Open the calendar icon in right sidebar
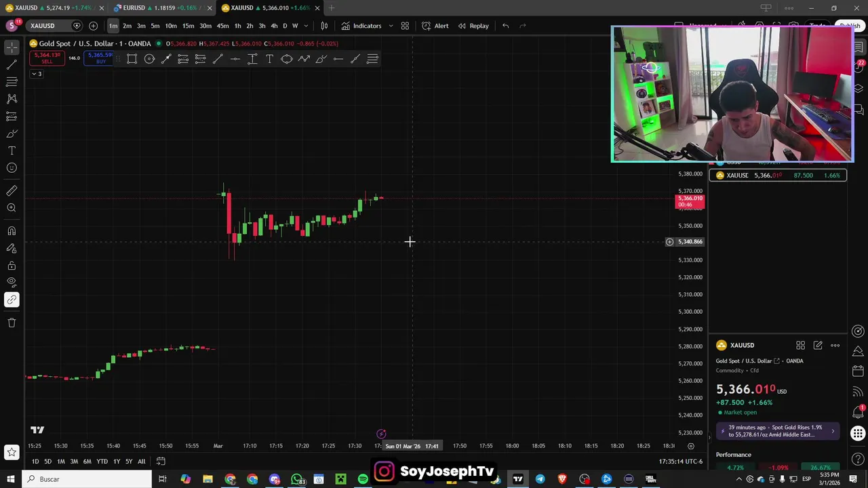The image size is (868, 488). pos(859,371)
